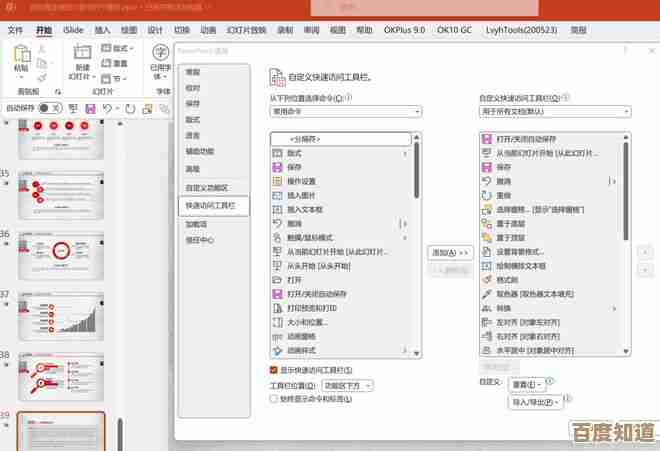Click the Move Down arrow button beside right list
This screenshot has height=451, width=660.
point(645,270)
